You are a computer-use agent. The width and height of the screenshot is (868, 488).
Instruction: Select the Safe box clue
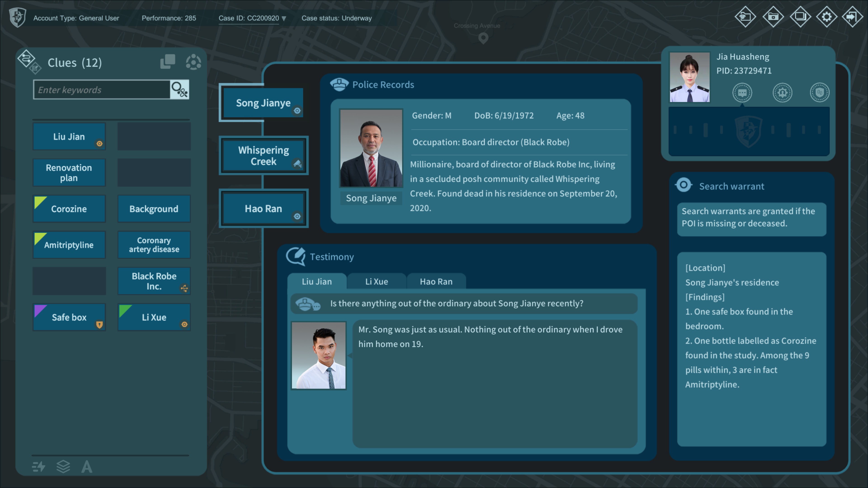pos(69,317)
